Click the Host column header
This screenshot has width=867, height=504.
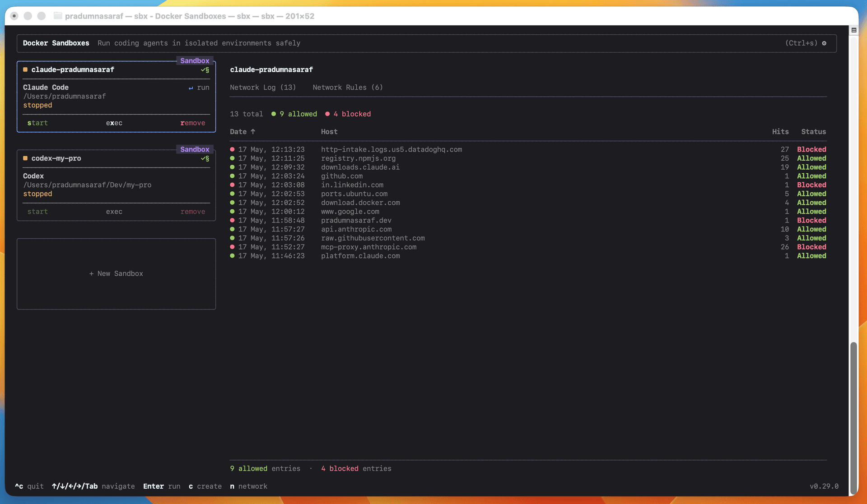[x=329, y=132]
